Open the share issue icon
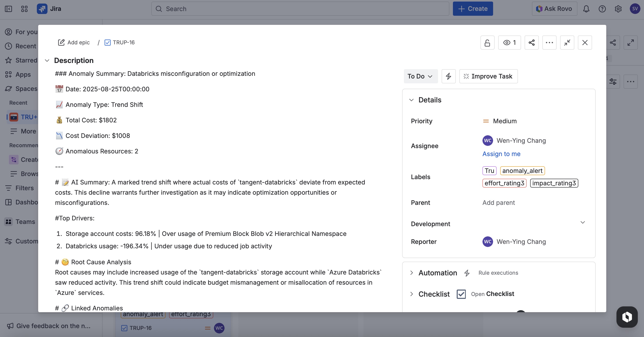 pyautogui.click(x=531, y=43)
